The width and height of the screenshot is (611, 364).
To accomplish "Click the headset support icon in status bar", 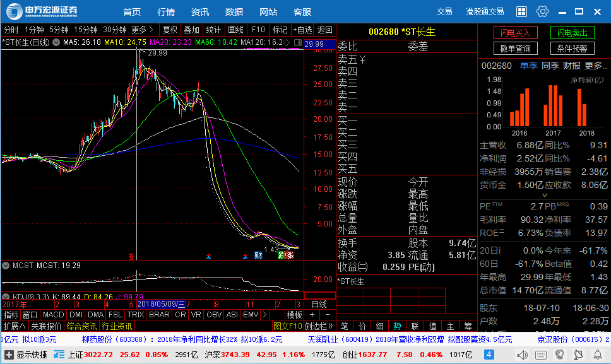I will click(560, 355).
